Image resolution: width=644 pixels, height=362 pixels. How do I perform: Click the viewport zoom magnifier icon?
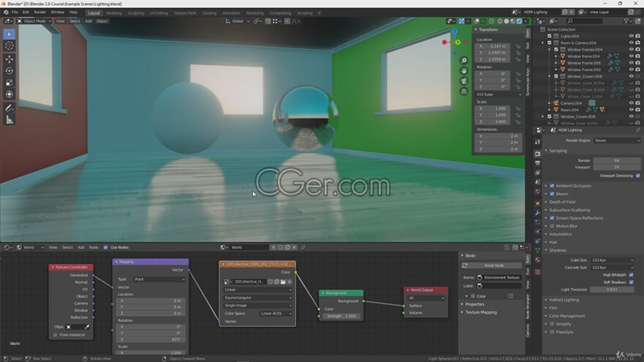pyautogui.click(x=464, y=60)
